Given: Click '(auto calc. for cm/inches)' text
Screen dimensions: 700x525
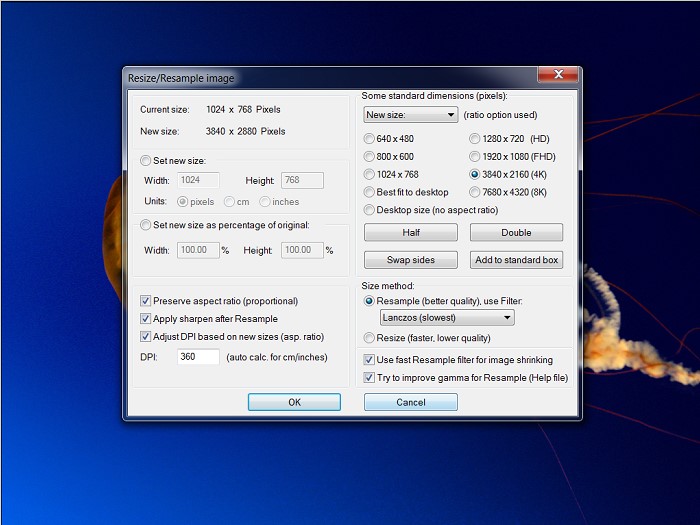Looking at the screenshot, I should pos(277,357).
